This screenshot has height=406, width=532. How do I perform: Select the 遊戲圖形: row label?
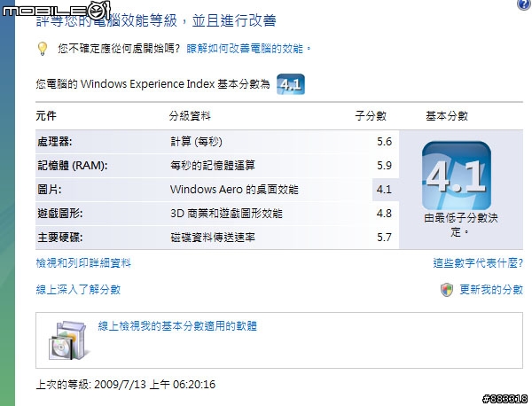pos(60,214)
